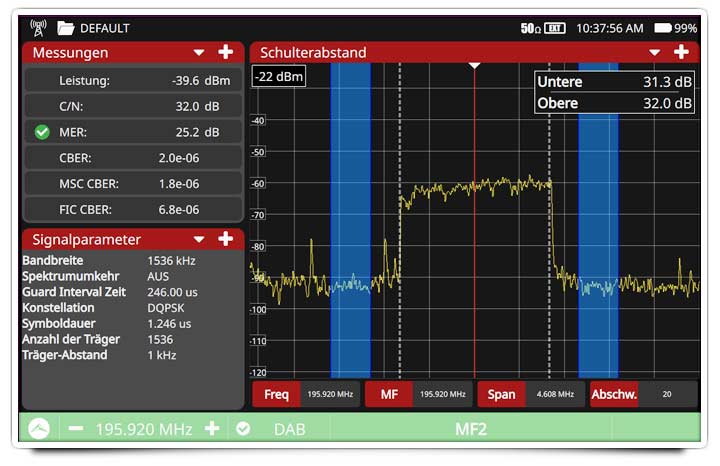Expand the Signalparameter dropdown arrow
720x466 pixels.
[199, 239]
